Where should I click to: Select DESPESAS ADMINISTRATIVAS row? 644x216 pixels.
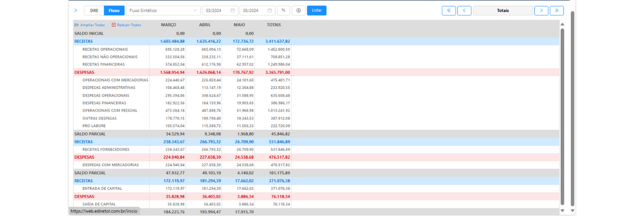pyautogui.click(x=316, y=88)
